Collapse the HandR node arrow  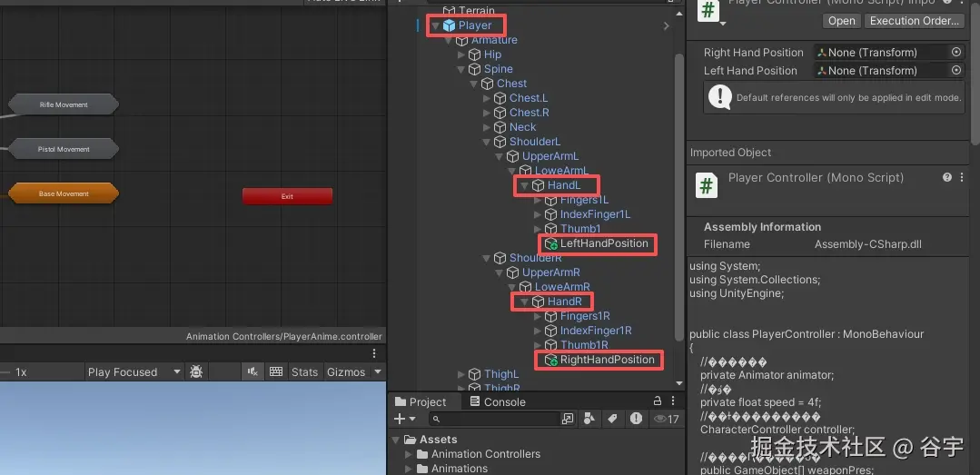pyautogui.click(x=524, y=302)
